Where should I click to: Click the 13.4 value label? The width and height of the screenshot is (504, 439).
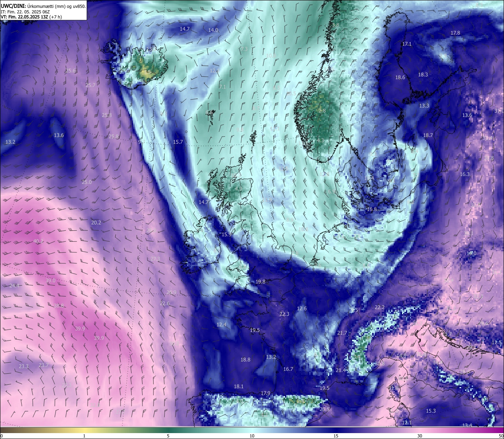pos(467,425)
